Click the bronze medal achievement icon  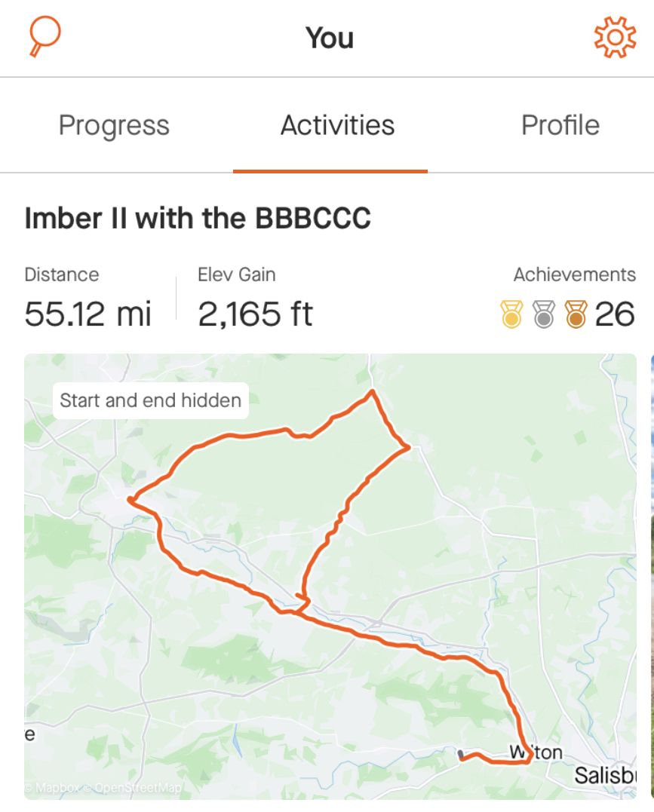coord(575,314)
